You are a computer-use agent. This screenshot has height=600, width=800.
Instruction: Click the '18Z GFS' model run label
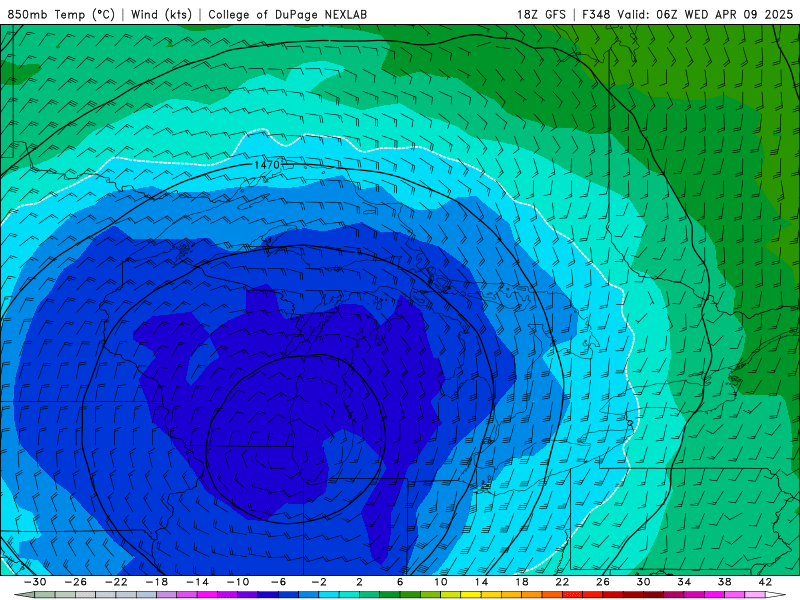(x=541, y=14)
